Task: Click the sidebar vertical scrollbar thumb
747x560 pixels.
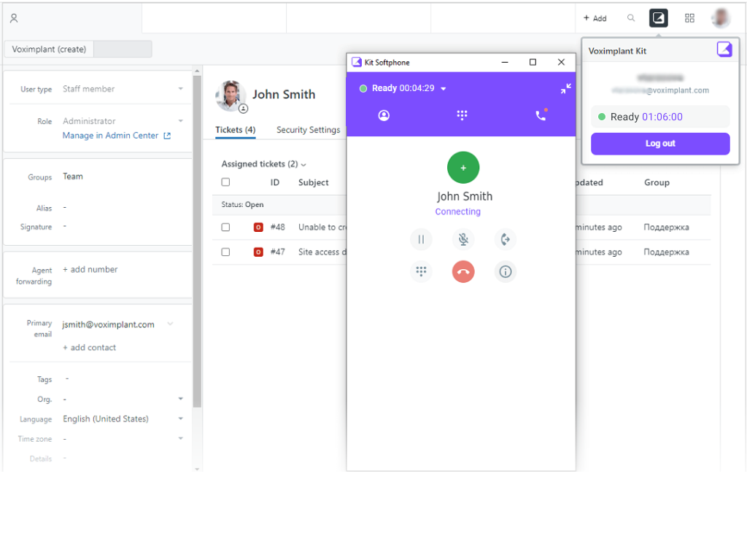Action: [197, 241]
